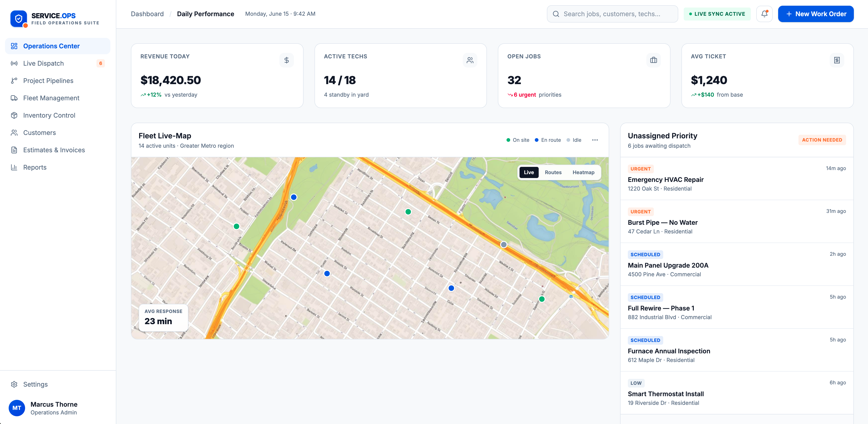Click the New Work Order button
868x424 pixels.
click(816, 14)
